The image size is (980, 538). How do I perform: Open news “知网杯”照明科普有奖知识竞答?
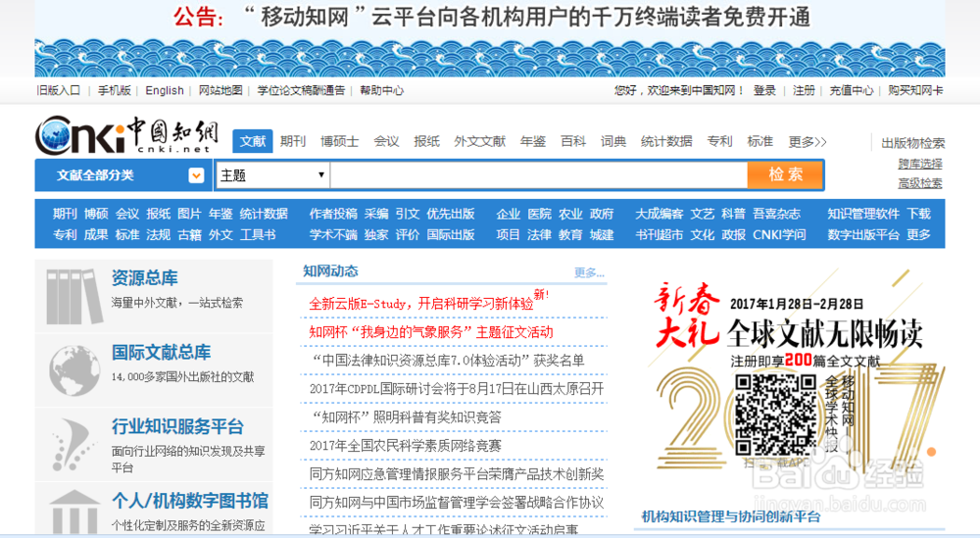405,417
